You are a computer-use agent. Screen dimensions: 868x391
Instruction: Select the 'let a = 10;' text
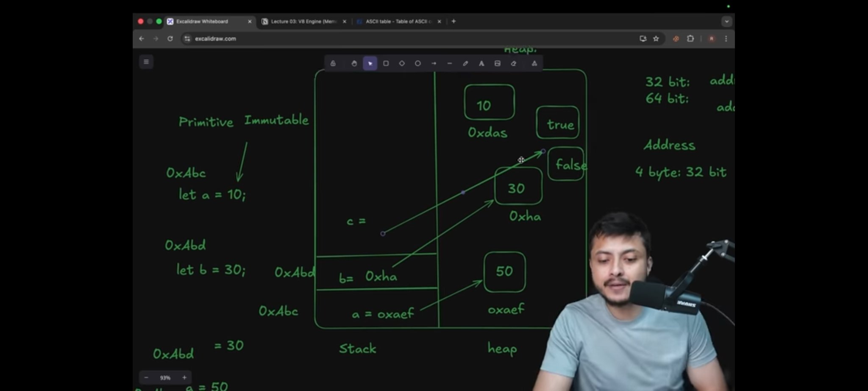coord(212,195)
